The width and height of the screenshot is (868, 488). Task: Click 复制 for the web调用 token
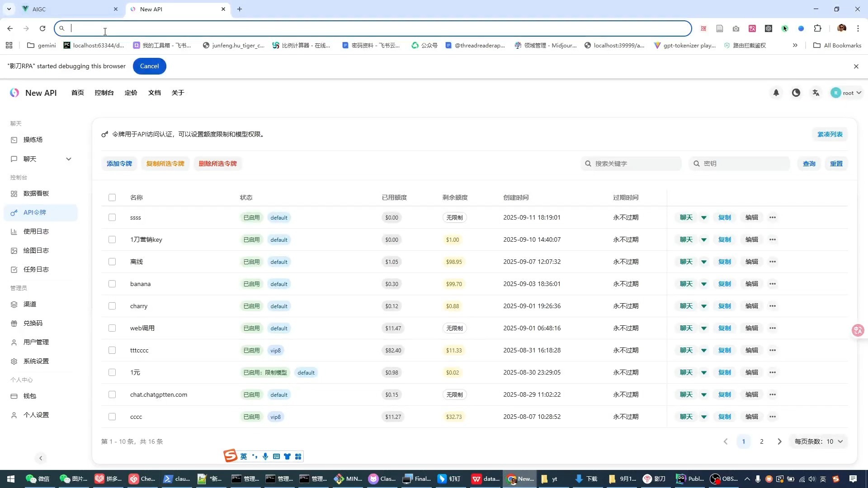pyautogui.click(x=724, y=328)
